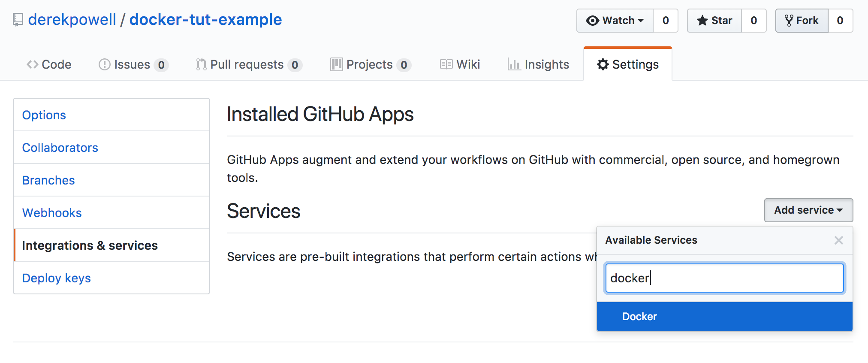This screenshot has height=363, width=868.
Task: Star this repository
Action: click(714, 21)
